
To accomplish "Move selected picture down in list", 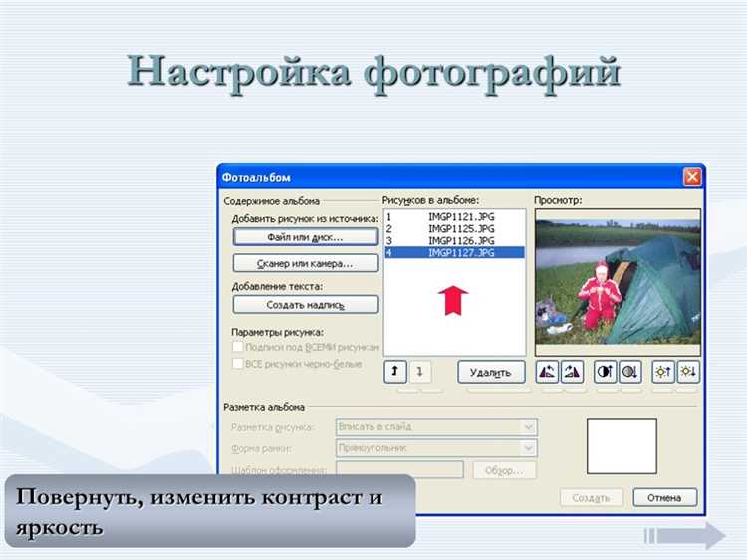I will (419, 372).
